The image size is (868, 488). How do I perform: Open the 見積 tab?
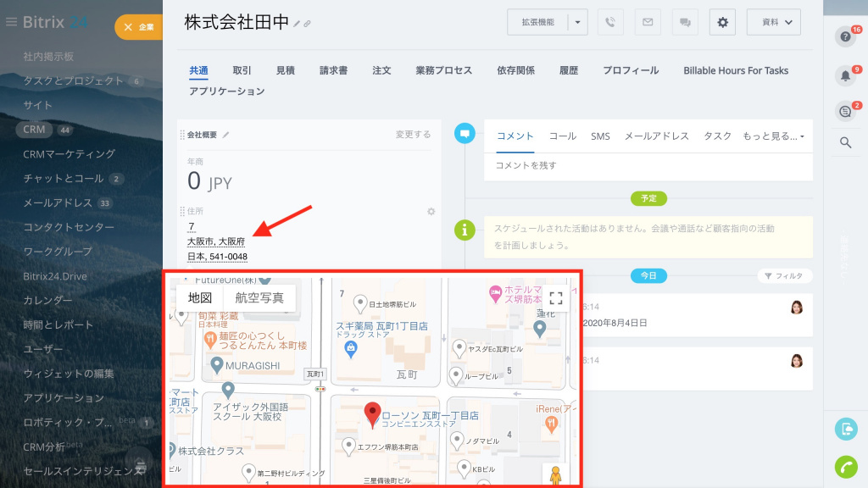click(x=286, y=70)
